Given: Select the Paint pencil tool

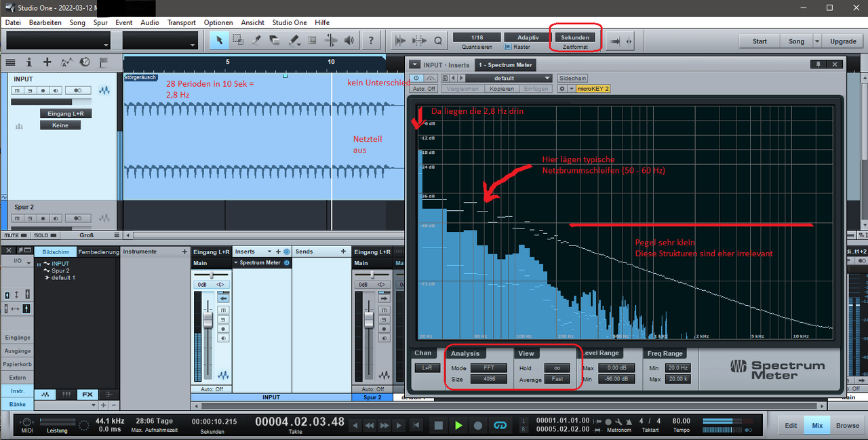Looking at the screenshot, I should pyautogui.click(x=294, y=40).
